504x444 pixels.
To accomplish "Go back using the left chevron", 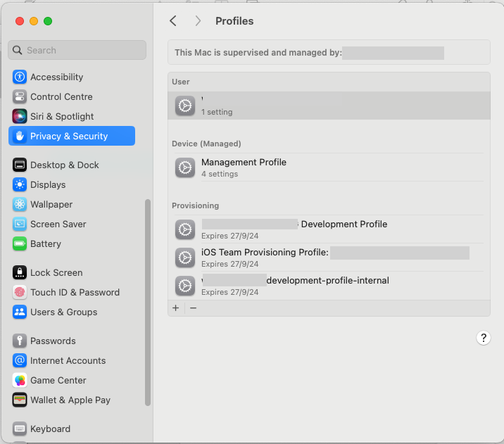I will coord(173,21).
